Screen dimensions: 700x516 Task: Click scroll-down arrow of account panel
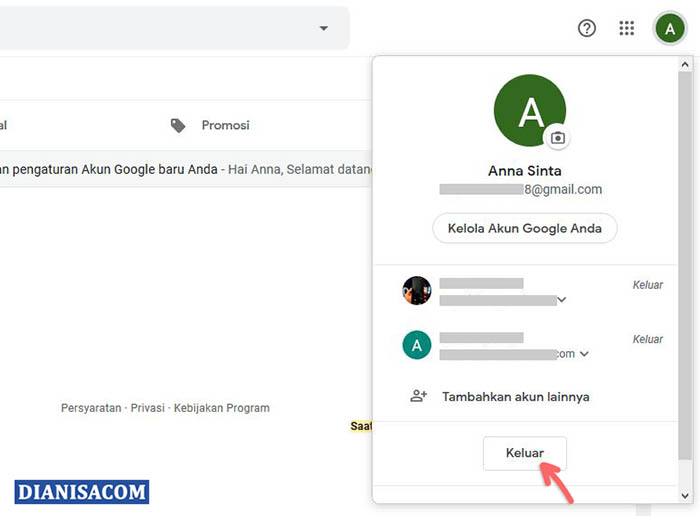tap(685, 495)
